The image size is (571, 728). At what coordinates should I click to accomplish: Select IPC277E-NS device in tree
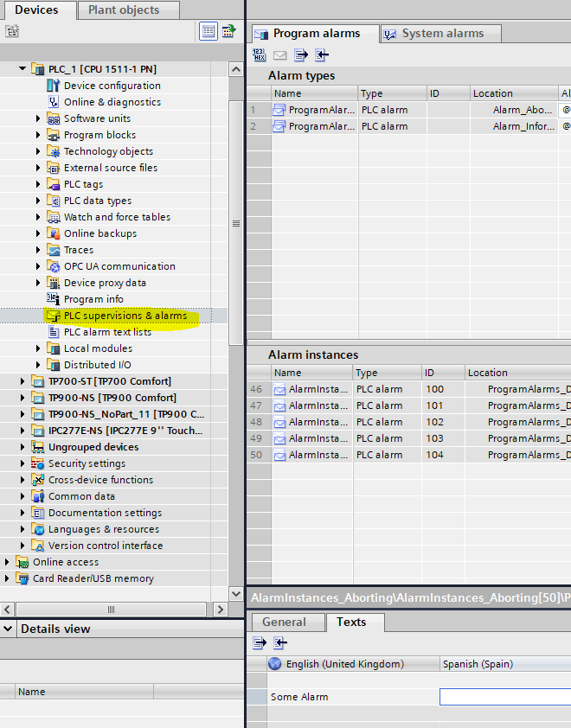coord(125,431)
